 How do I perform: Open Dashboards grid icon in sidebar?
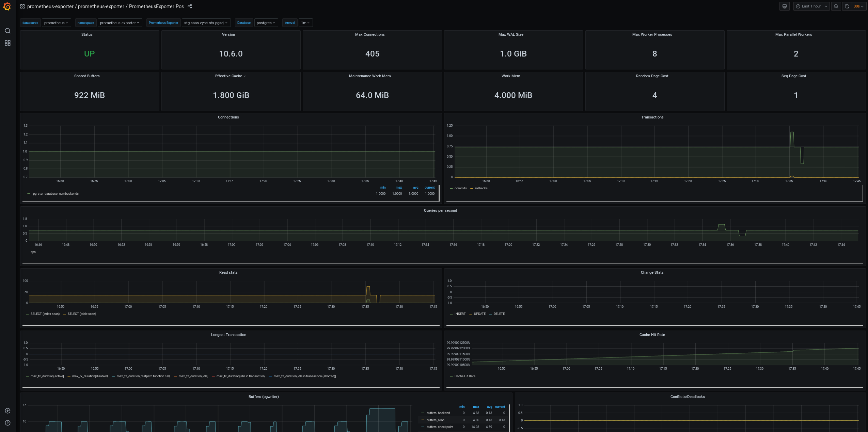7,43
